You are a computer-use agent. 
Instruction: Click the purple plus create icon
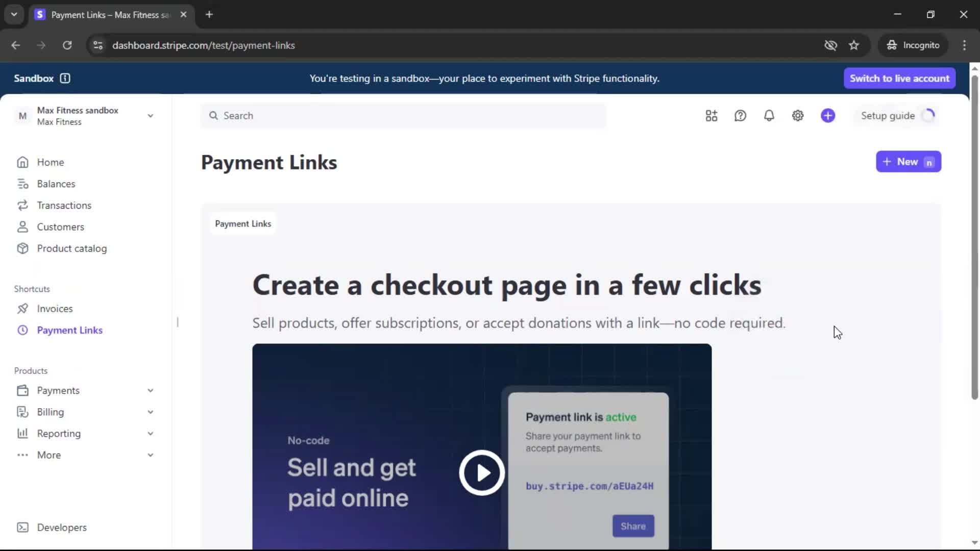coord(828,116)
